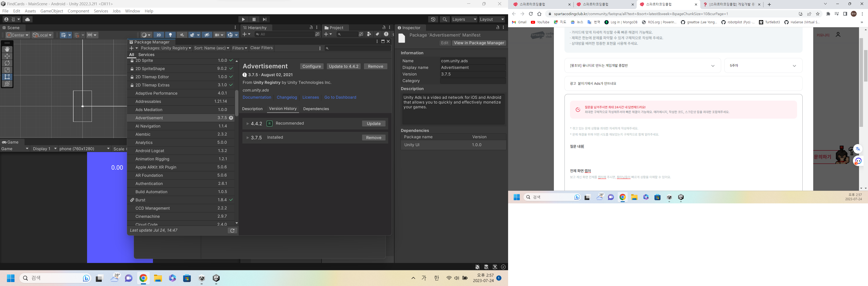Viewport: 868px width, 286px height.
Task: Open Game view phone (760x1280) dropdown
Action: click(85, 149)
